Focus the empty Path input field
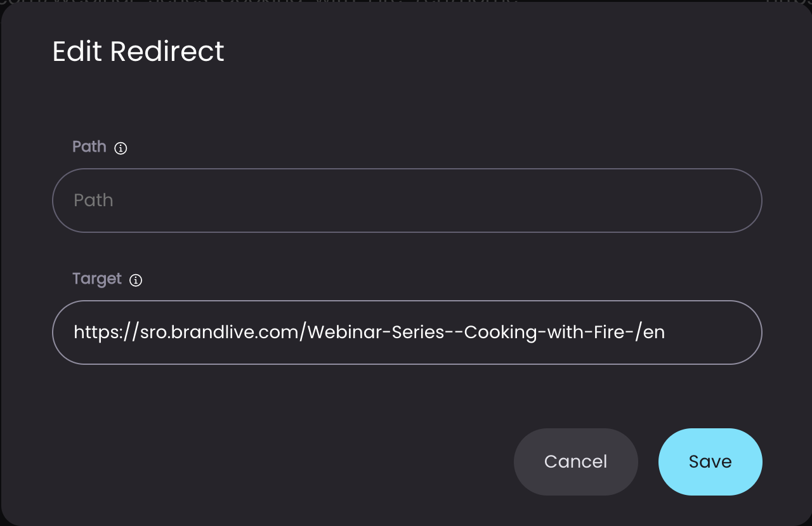Screen dimensions: 812x526 [x=407, y=201]
